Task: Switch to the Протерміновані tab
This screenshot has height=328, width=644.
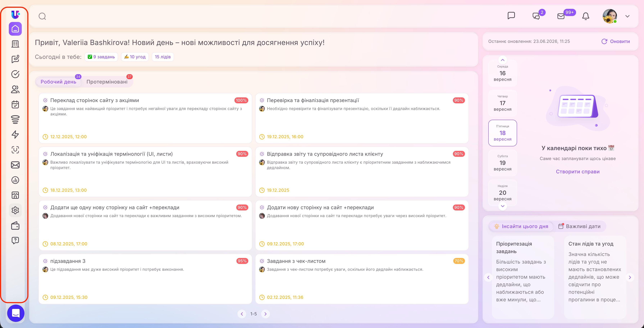Action: click(107, 82)
